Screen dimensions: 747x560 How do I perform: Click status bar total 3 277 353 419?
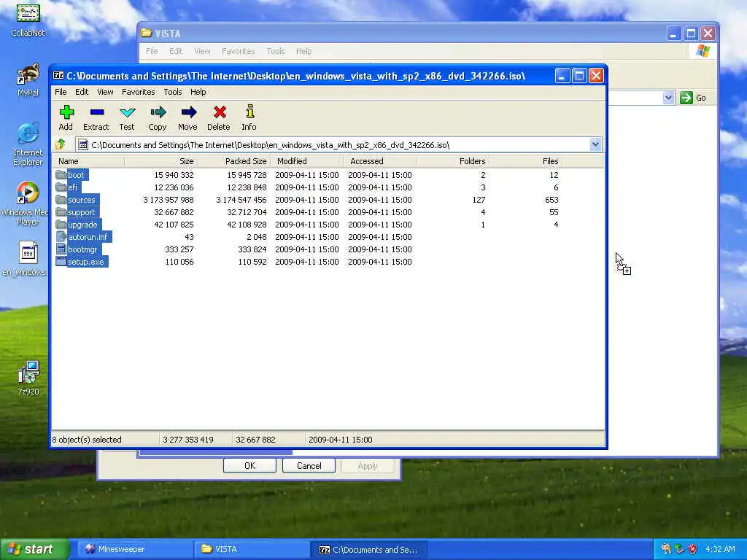(x=188, y=440)
